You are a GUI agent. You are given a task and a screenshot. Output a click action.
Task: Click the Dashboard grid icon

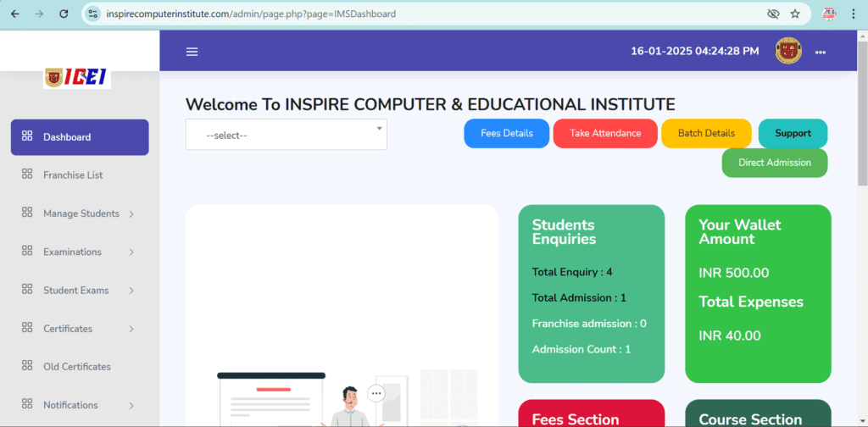(x=26, y=136)
